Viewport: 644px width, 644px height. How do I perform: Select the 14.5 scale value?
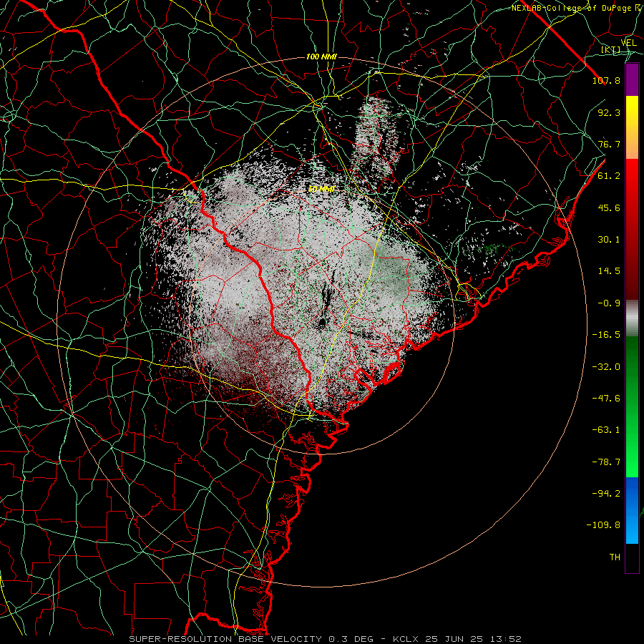[x=609, y=271]
